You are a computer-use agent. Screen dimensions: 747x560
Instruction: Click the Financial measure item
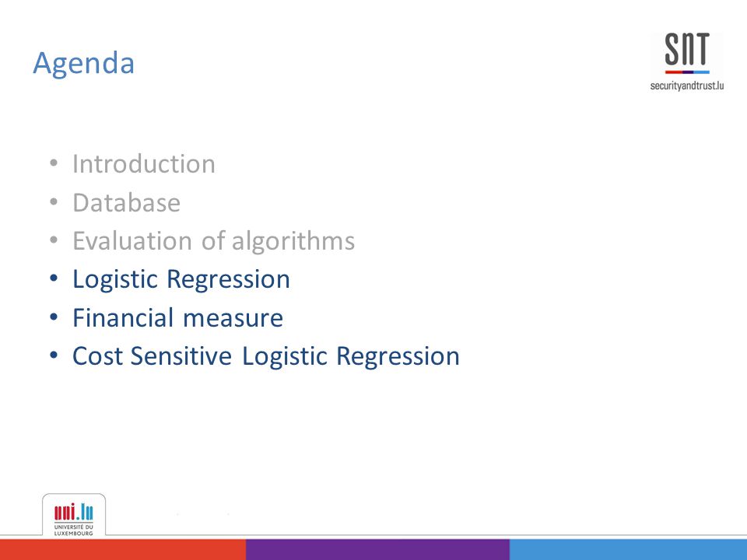[x=177, y=317]
